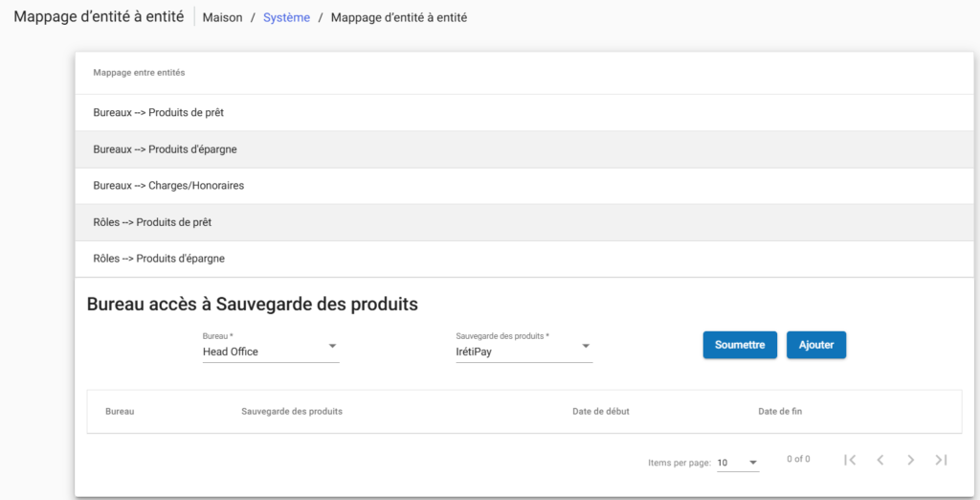Image resolution: width=980 pixels, height=500 pixels.
Task: Change the items per page selector
Action: point(738,463)
